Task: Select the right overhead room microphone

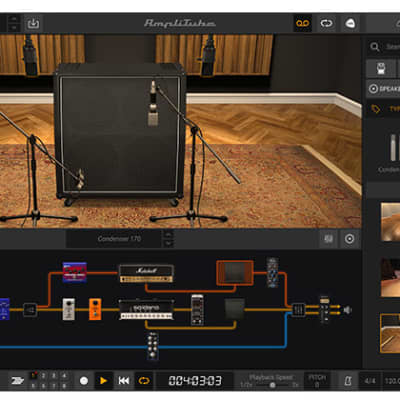Action: [208, 55]
